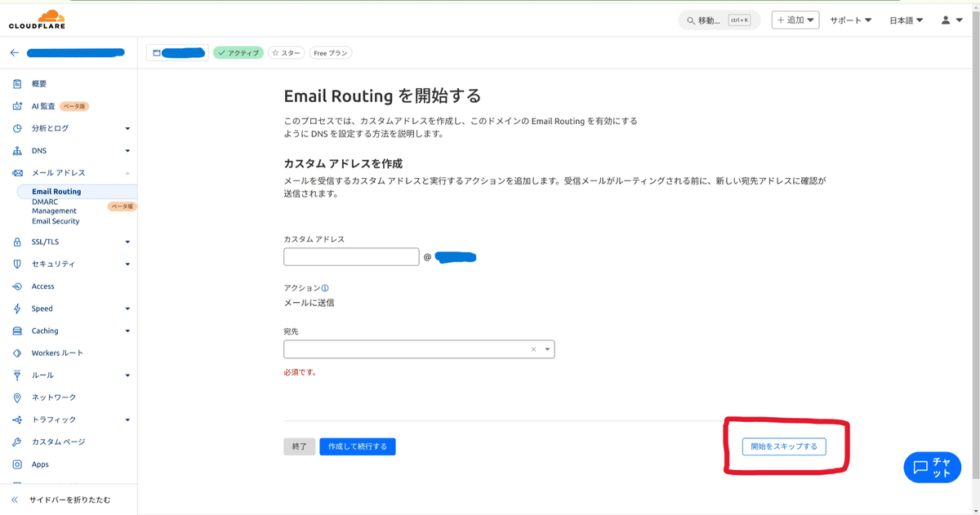Click the Free プラン badge
The image size is (980, 515).
pyautogui.click(x=331, y=53)
